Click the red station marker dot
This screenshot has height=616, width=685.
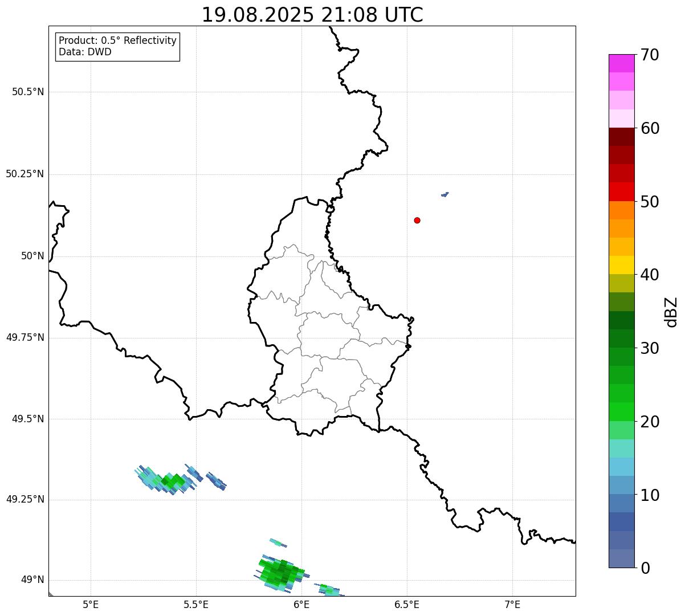[417, 220]
